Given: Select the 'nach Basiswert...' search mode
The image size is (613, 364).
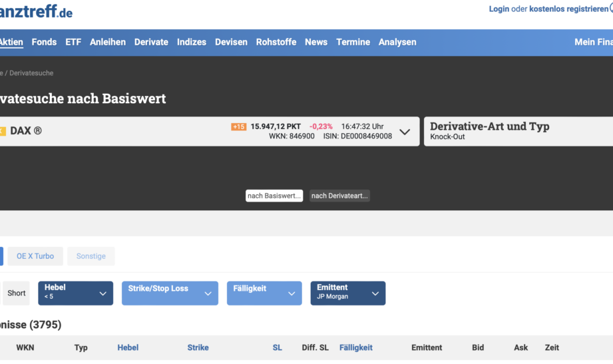Looking at the screenshot, I should tap(274, 196).
